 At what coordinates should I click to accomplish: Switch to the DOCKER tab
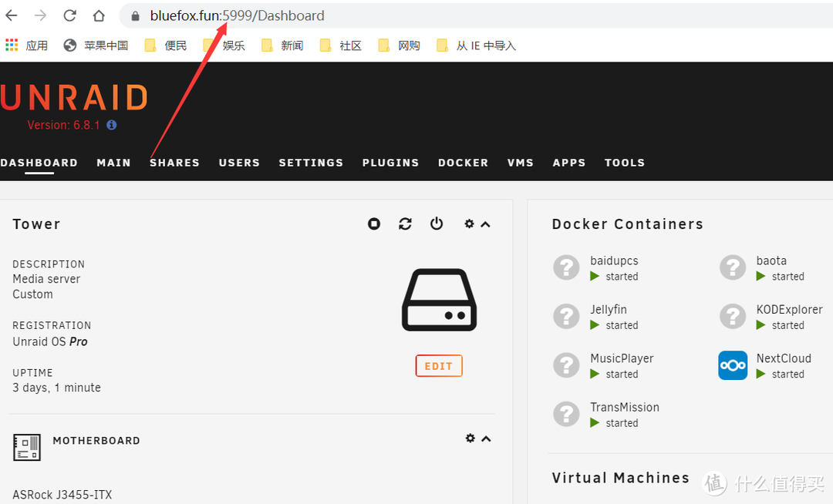click(464, 163)
